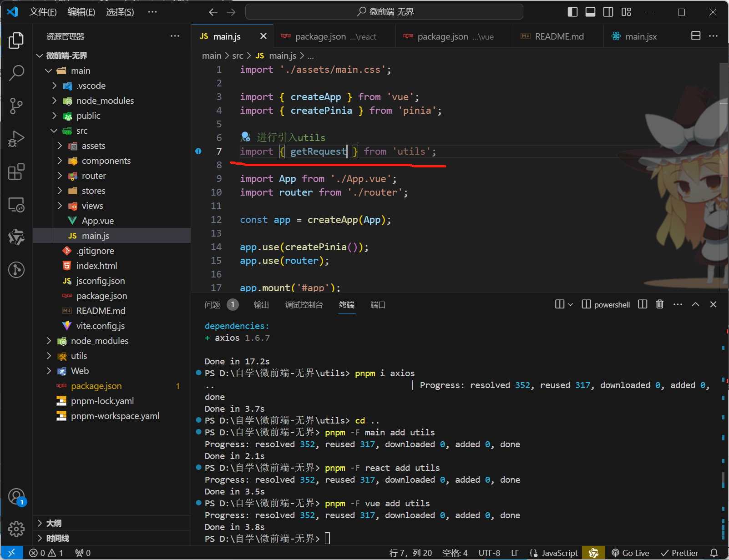Expand the 时间线 timeline section

point(112,538)
